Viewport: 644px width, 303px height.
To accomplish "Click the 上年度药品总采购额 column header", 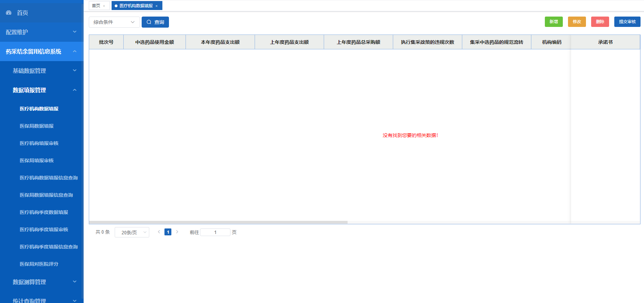I will (358, 42).
